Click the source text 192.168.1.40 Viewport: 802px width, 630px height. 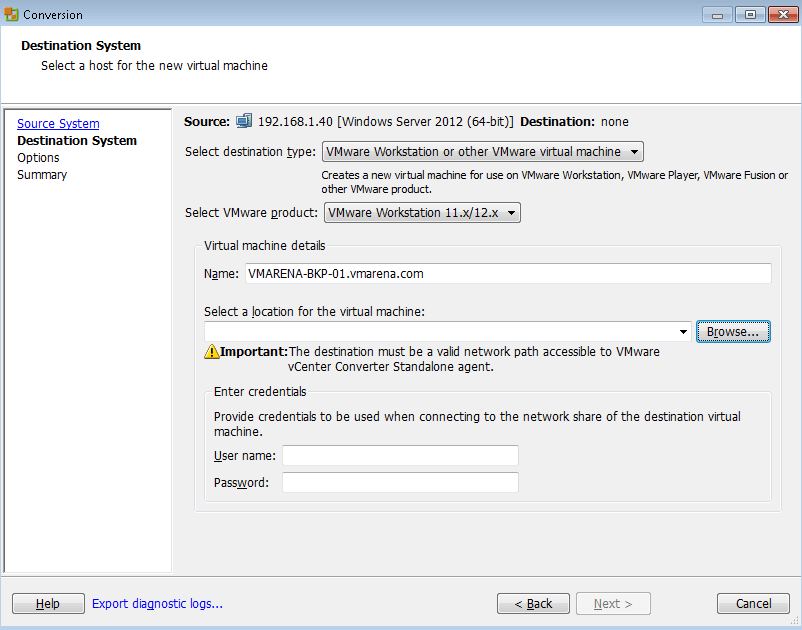click(295, 122)
